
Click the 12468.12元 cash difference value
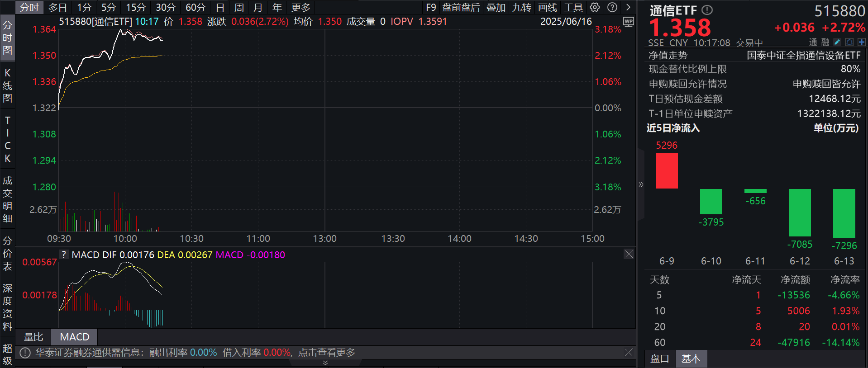click(835, 99)
